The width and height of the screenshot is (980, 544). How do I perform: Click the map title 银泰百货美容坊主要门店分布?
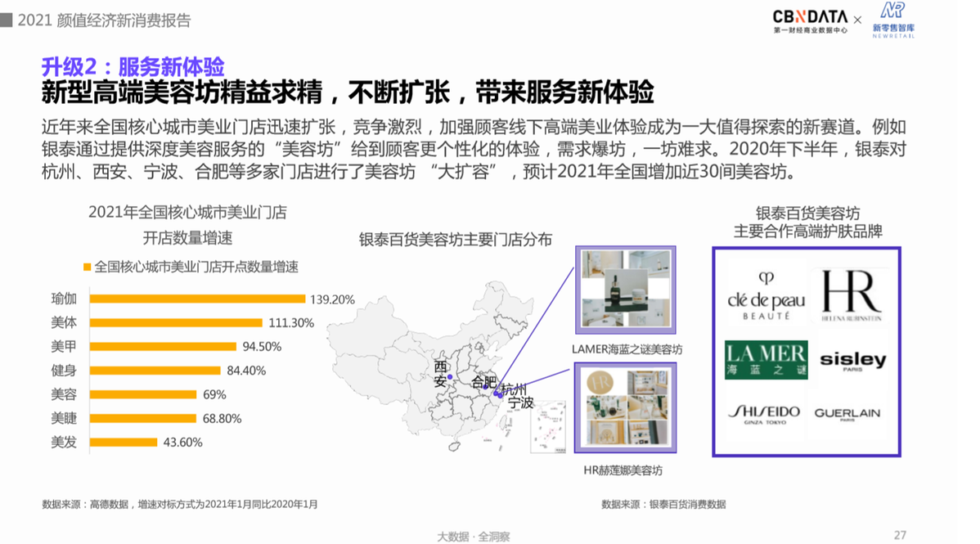(456, 240)
